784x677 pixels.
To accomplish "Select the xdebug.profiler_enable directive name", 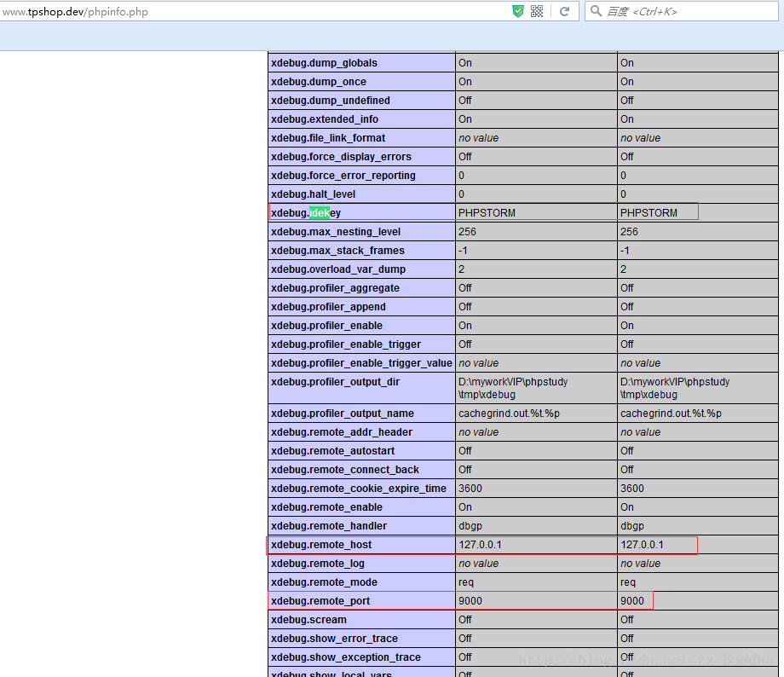I will pyautogui.click(x=326, y=326).
